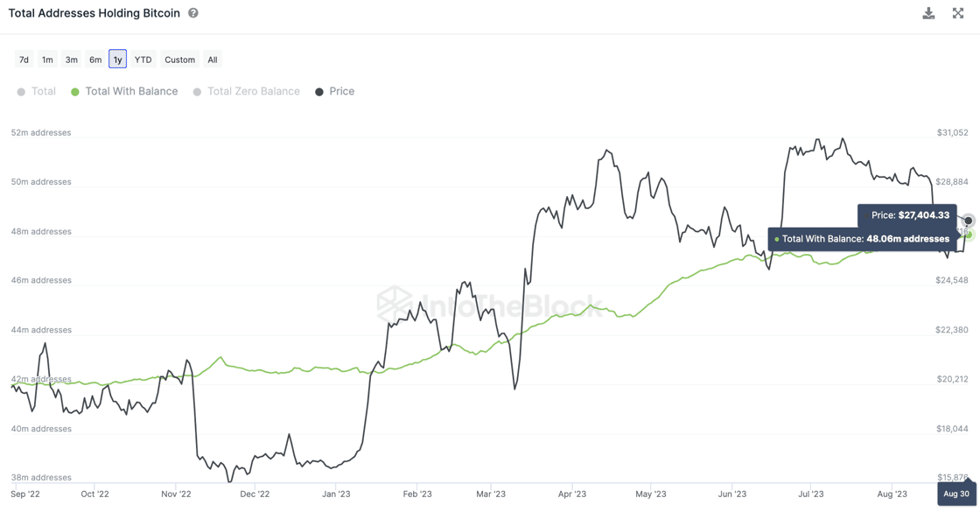This screenshot has height=512, width=980.
Task: Click the gray Total Zero Balance dot
Action: tap(197, 91)
